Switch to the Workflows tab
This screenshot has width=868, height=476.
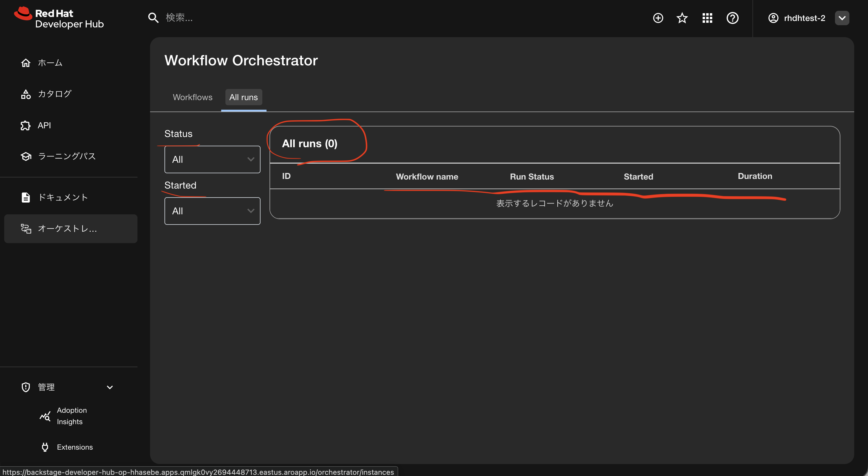click(192, 97)
